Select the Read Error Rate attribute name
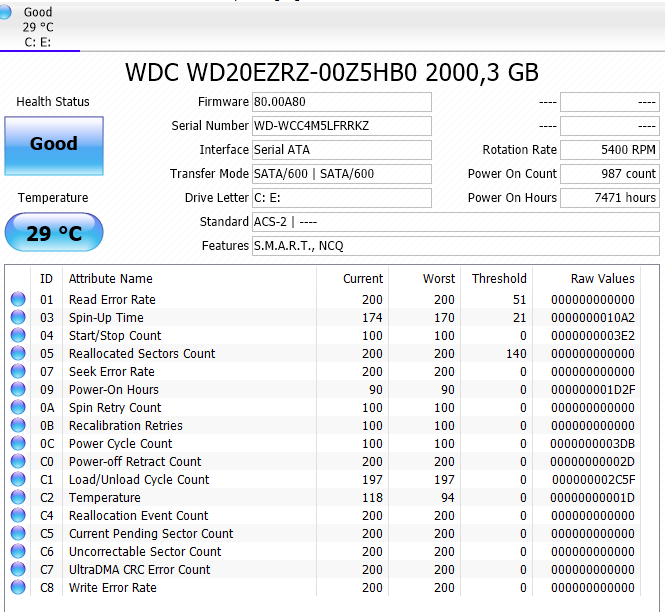 tap(112, 299)
